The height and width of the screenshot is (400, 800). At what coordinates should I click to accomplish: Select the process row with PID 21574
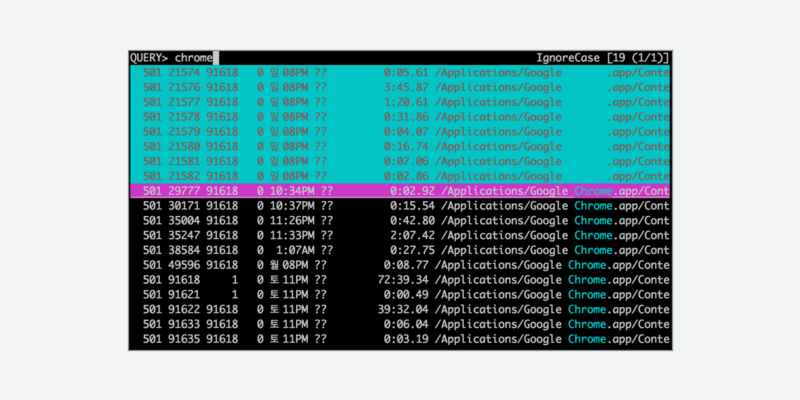[399, 72]
